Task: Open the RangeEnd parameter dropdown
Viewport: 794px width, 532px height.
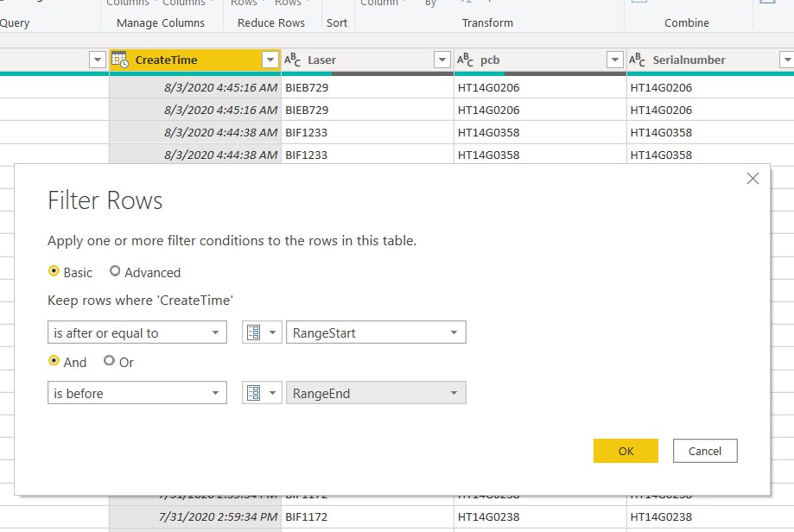Action: coord(376,393)
